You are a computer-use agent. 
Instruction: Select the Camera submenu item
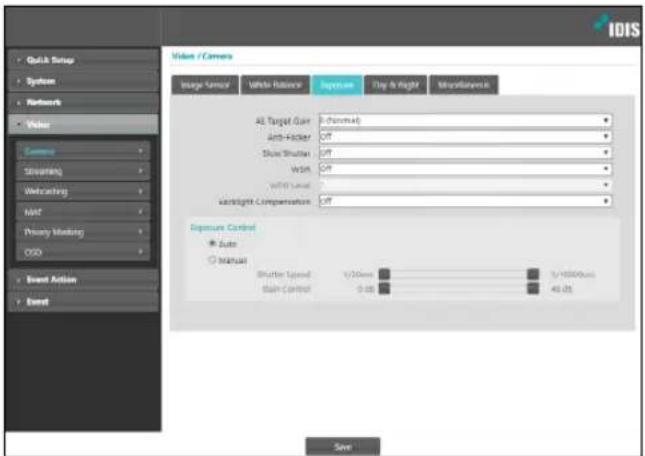(83, 151)
